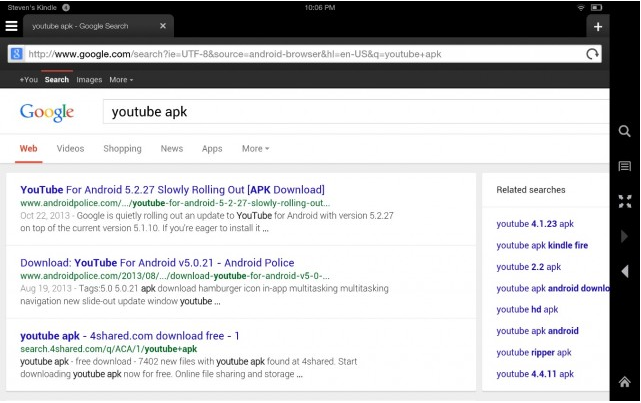Open search from the right sidebar magnifier
The image size is (641, 403).
pos(624,131)
